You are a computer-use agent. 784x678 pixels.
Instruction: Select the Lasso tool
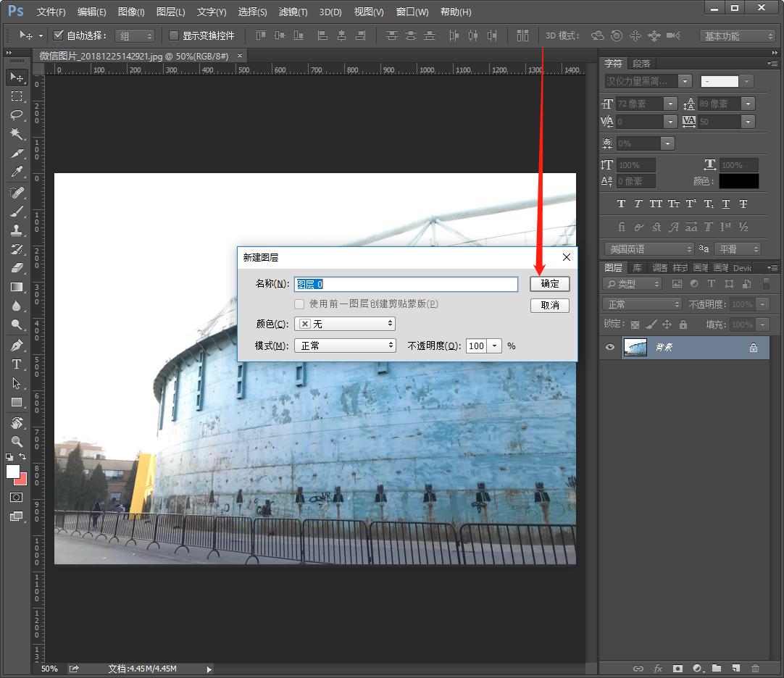click(x=17, y=115)
